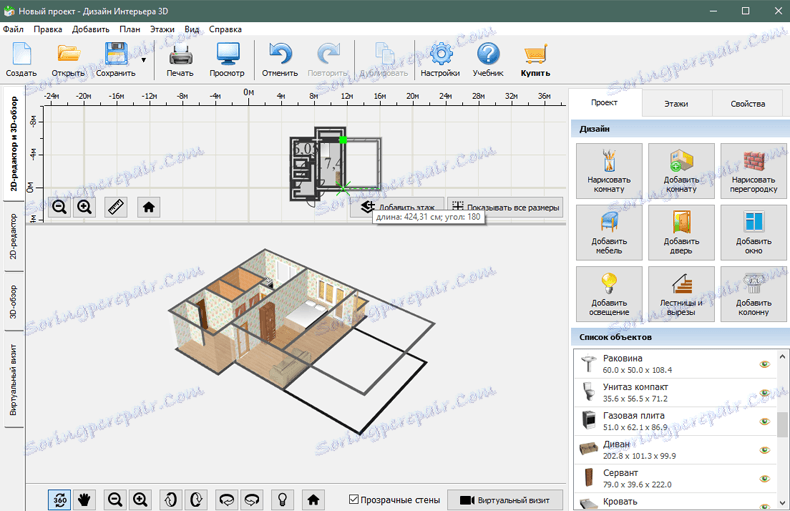The height and width of the screenshot is (511, 790).
Task: Click the object list vertical scrollbar
Action: pyautogui.click(x=783, y=424)
